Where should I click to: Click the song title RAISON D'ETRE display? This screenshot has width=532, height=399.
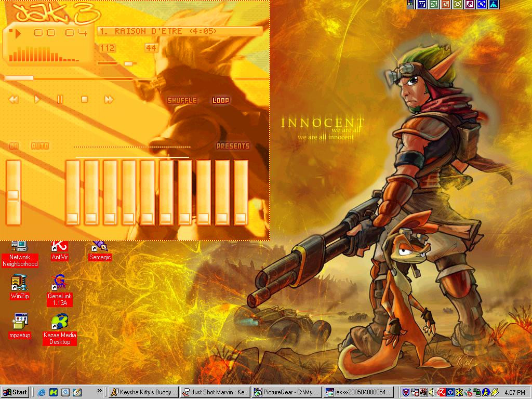pos(180,32)
